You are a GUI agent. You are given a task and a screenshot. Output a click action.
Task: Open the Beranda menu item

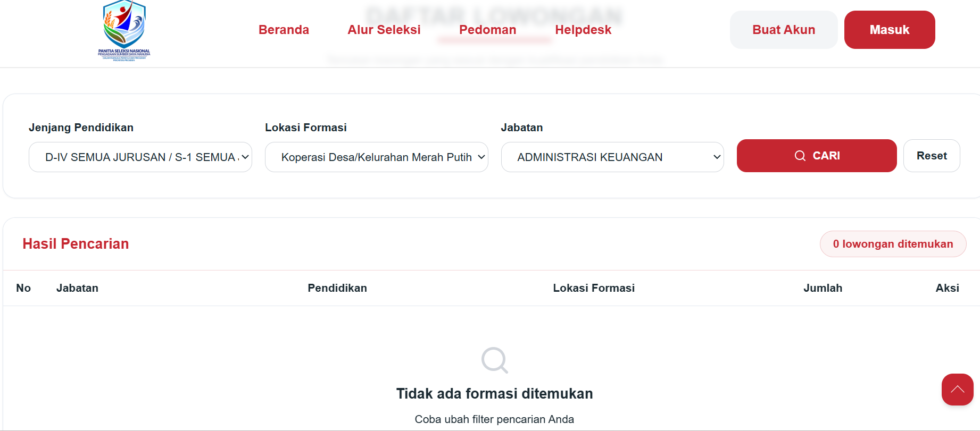coord(284,30)
